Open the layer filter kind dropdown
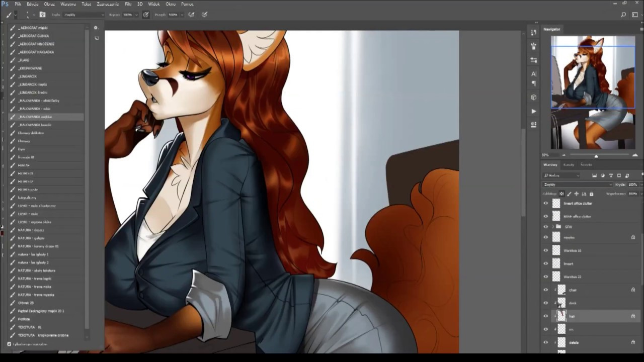Screen dimensions: 644x362 [562, 175]
